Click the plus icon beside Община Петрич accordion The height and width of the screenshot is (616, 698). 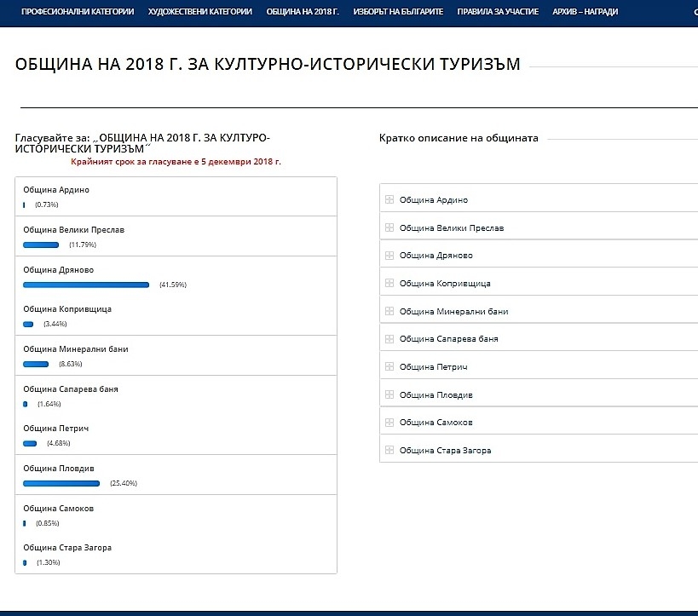(x=389, y=367)
